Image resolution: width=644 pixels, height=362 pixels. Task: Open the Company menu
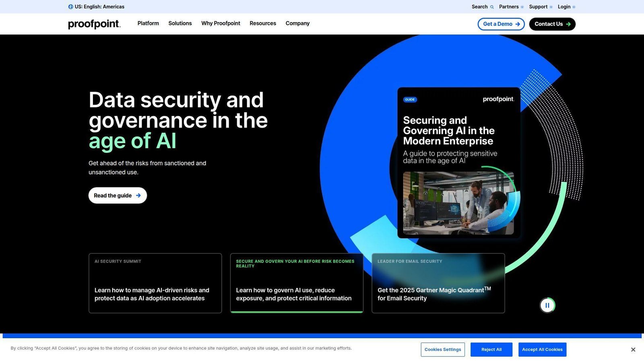pyautogui.click(x=297, y=23)
